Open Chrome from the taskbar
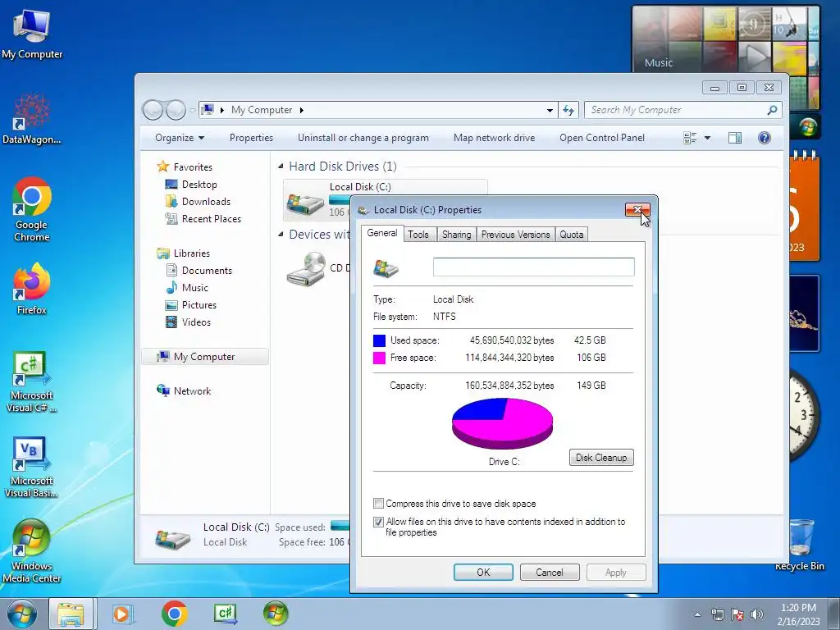840x630 pixels. click(x=174, y=614)
